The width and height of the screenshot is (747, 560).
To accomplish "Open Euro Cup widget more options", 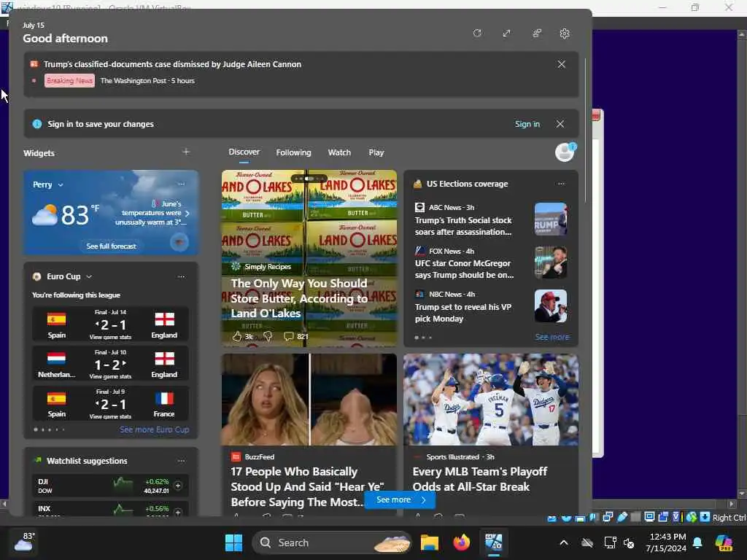I will point(181,276).
